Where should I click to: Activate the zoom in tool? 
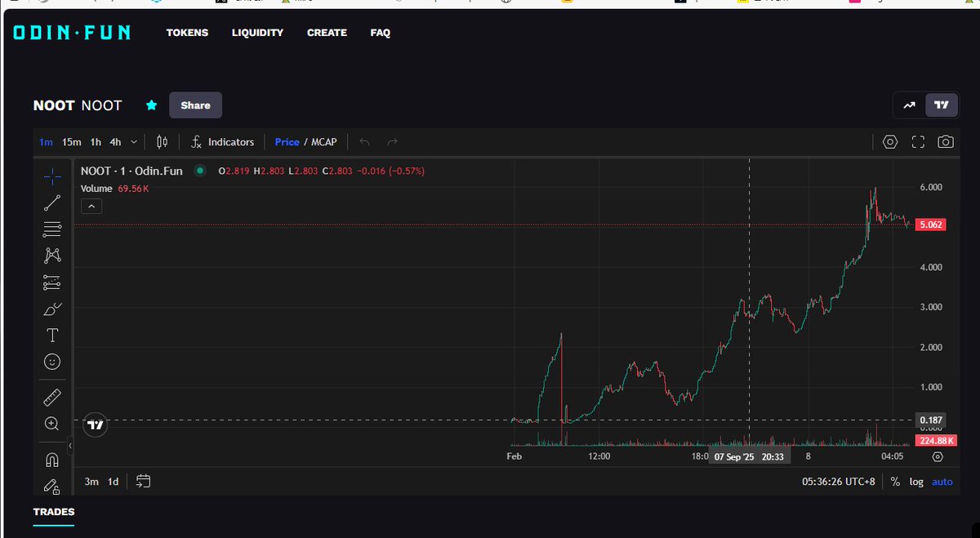(52, 423)
